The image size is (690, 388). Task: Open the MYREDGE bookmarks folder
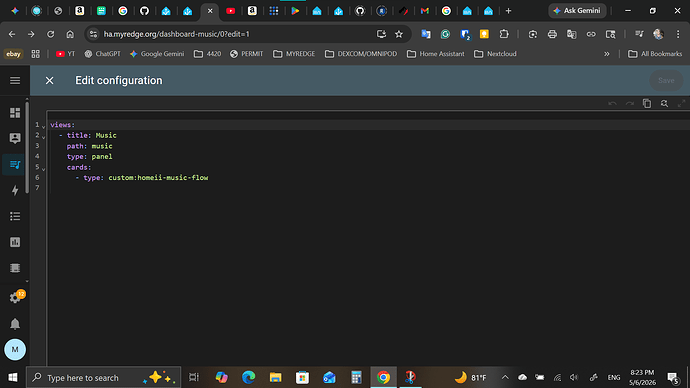tap(294, 54)
